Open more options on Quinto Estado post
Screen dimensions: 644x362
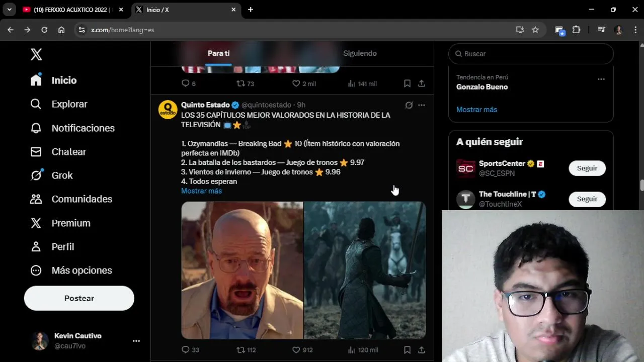point(422,105)
